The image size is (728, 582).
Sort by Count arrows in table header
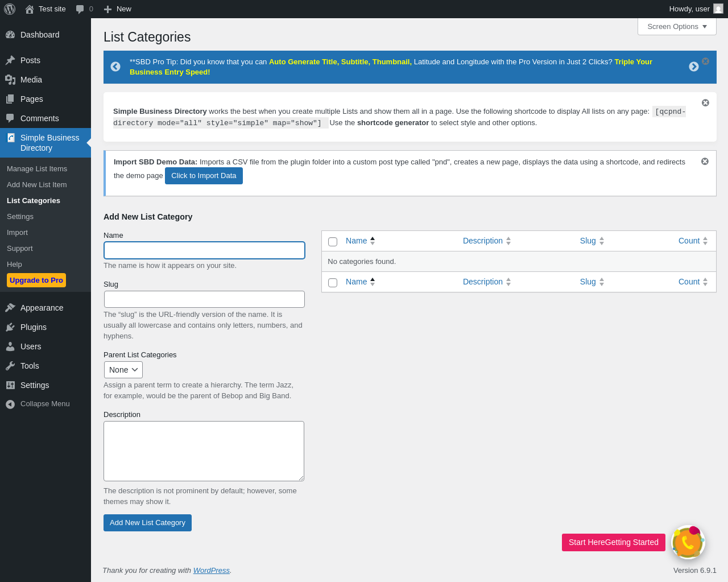pos(705,241)
